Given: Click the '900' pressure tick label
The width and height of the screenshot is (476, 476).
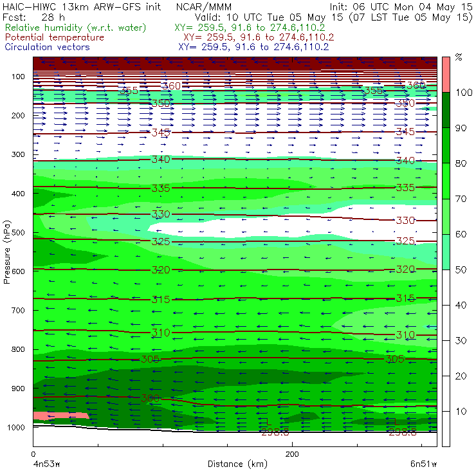Looking at the screenshot, I should pyautogui.click(x=18, y=389).
